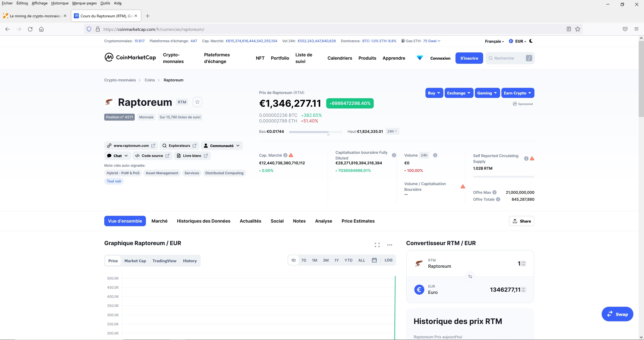
Task: Open a new browser tab
Action: coord(148,16)
